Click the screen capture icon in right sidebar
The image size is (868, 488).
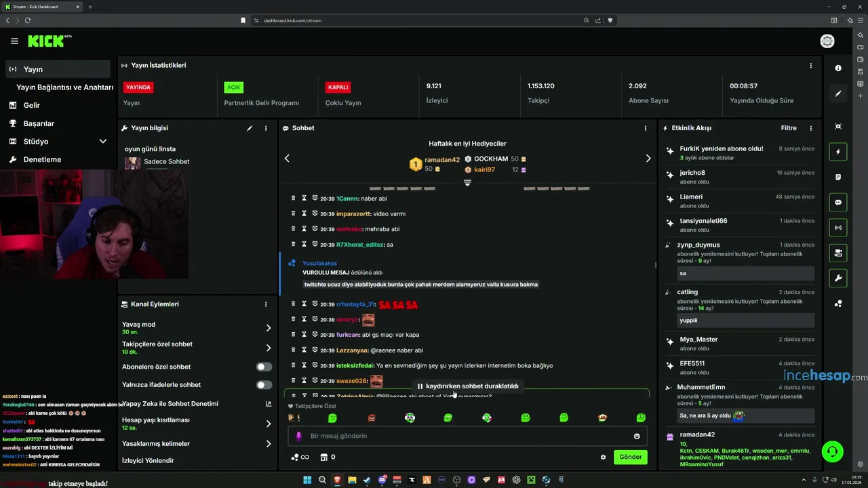coord(838,127)
